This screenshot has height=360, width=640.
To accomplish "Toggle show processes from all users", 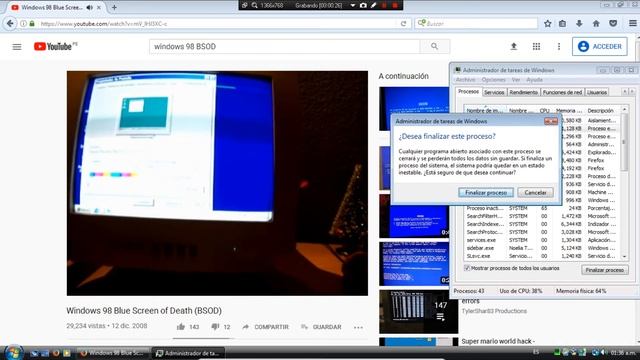I will (x=467, y=268).
